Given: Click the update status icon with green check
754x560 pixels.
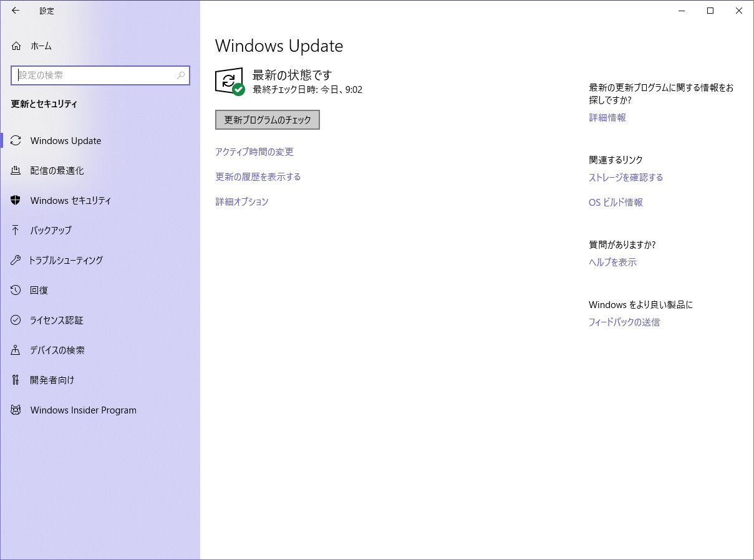Looking at the screenshot, I should 230,82.
